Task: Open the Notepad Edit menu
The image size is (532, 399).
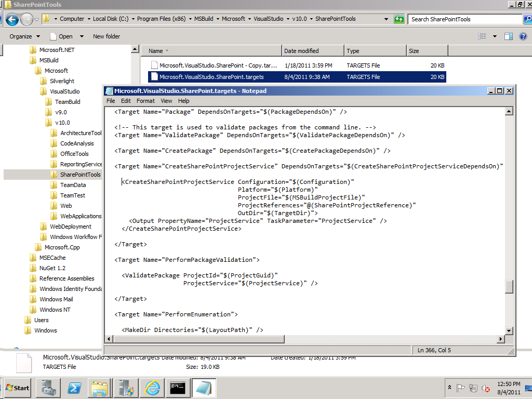Action: (126, 101)
